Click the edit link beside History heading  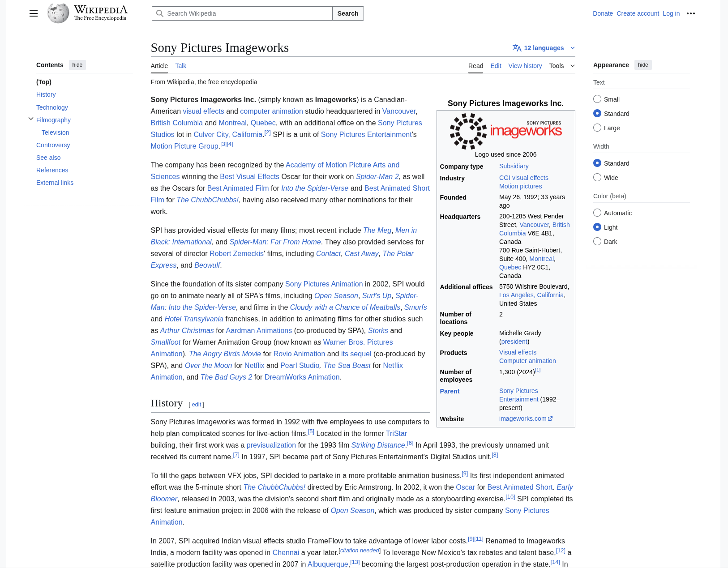coord(197,404)
